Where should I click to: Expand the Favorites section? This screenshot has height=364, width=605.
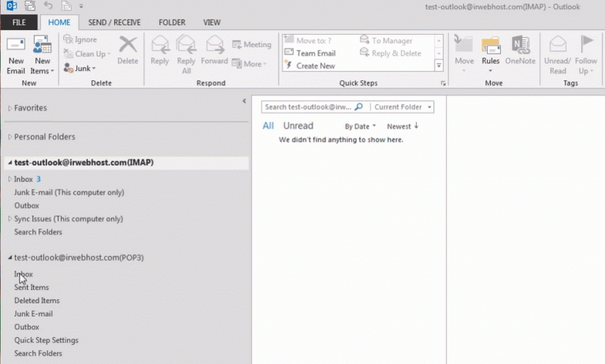(x=10, y=109)
